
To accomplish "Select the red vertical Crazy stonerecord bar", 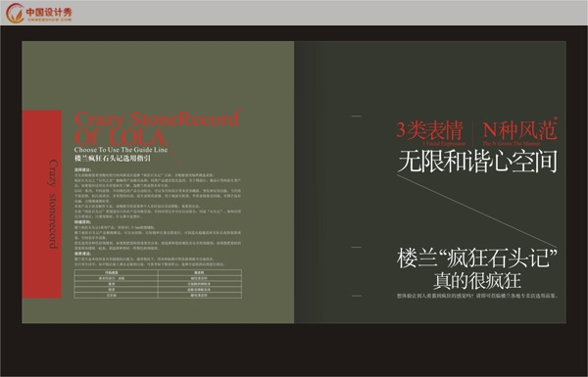I will point(41,205).
